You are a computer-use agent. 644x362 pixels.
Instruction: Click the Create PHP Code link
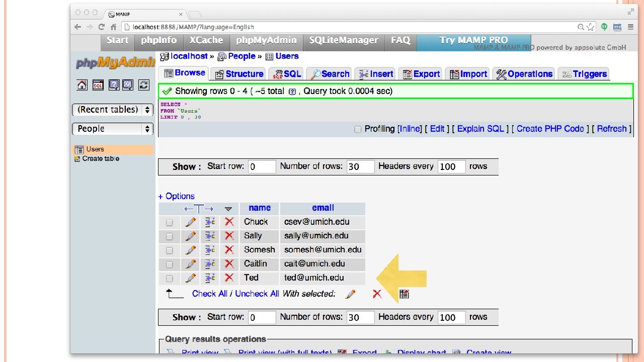tap(550, 129)
